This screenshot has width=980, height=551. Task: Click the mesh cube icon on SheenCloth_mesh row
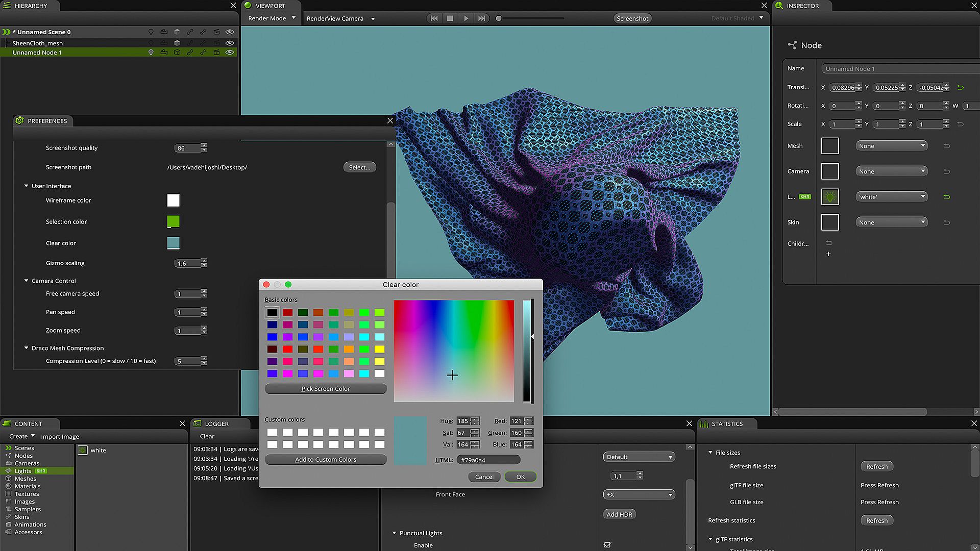point(177,43)
